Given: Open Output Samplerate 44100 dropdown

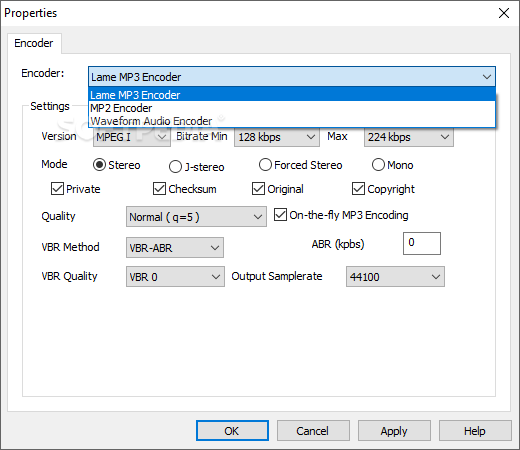Looking at the screenshot, I should [x=395, y=276].
